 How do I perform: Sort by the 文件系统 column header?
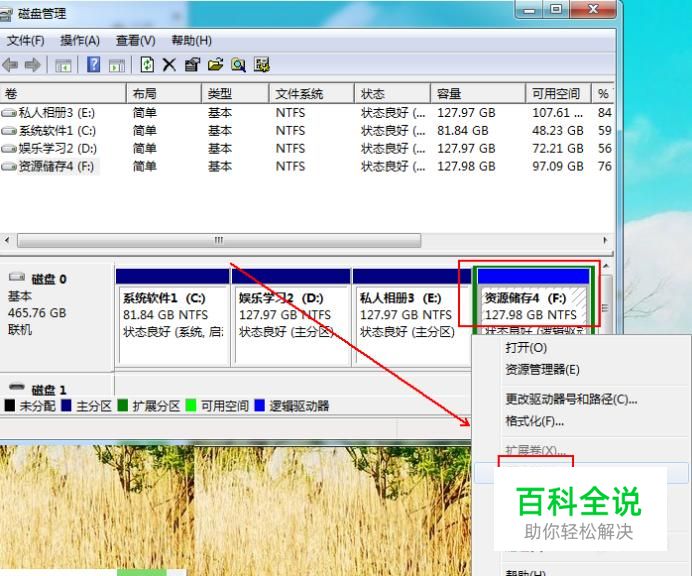coord(312,94)
